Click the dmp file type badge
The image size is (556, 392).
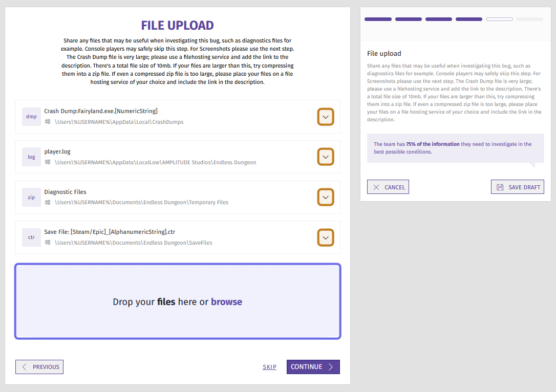click(31, 117)
